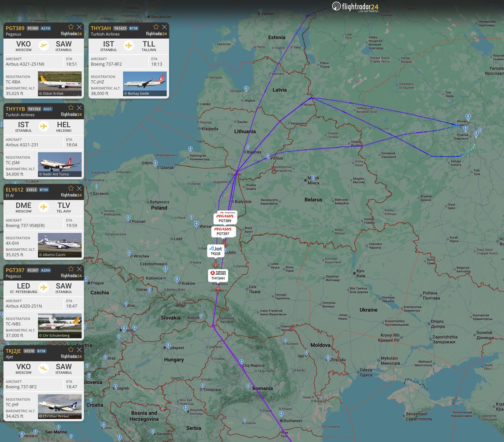504x442 pixels.
Task: Click the A20N aircraft type badge
Action: (x=46, y=270)
